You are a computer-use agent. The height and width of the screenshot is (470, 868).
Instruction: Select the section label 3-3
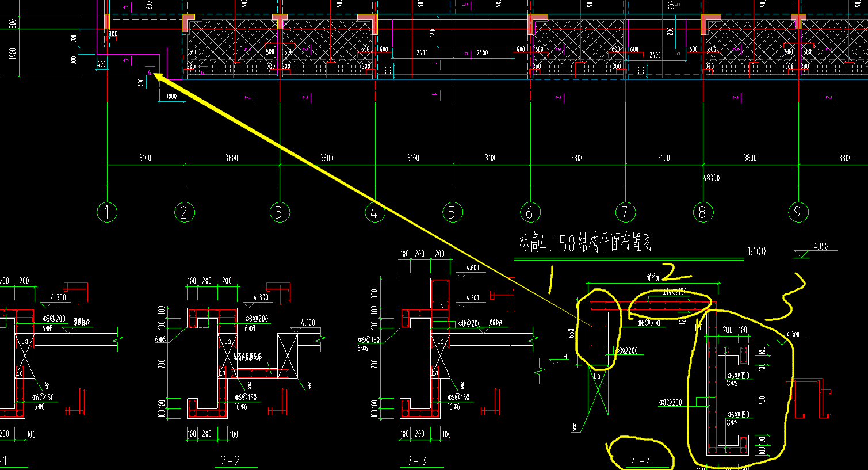[416, 461]
